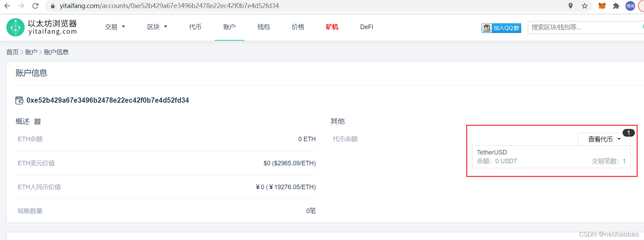Select the TetherUSD token entry
This screenshot has width=644, height=240.
[551, 157]
